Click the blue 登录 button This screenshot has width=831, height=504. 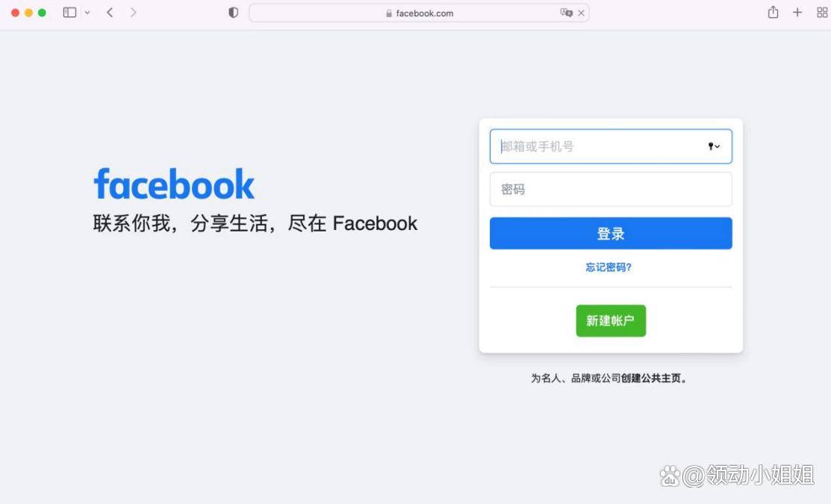pos(611,233)
